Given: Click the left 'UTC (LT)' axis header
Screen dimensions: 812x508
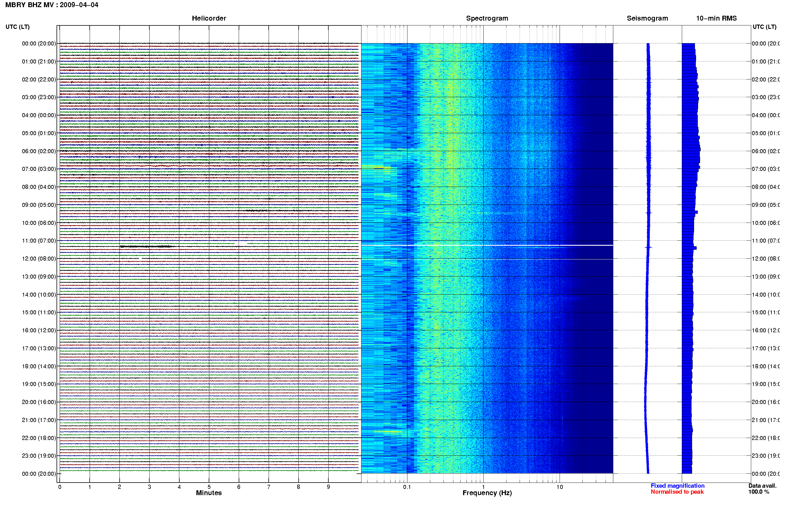Looking at the screenshot, I should [17, 27].
